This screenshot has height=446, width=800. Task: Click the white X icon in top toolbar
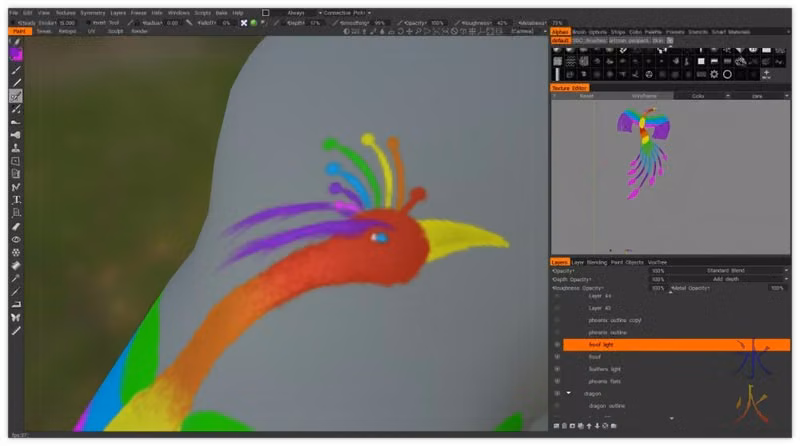244,23
